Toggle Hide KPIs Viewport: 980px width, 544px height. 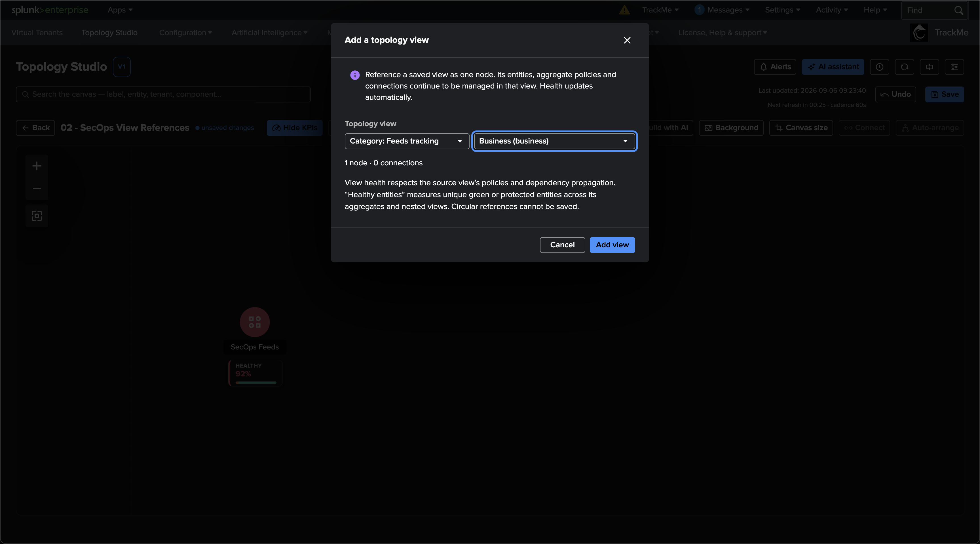pyautogui.click(x=295, y=128)
